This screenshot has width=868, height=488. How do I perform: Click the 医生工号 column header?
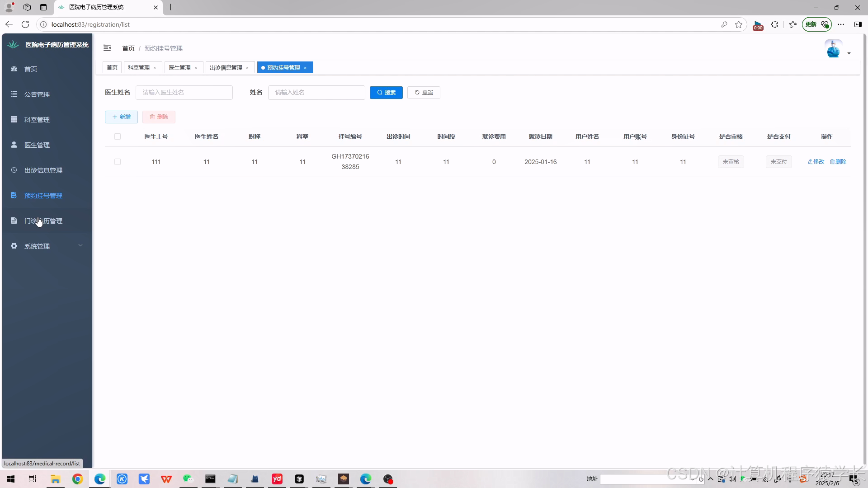(156, 136)
